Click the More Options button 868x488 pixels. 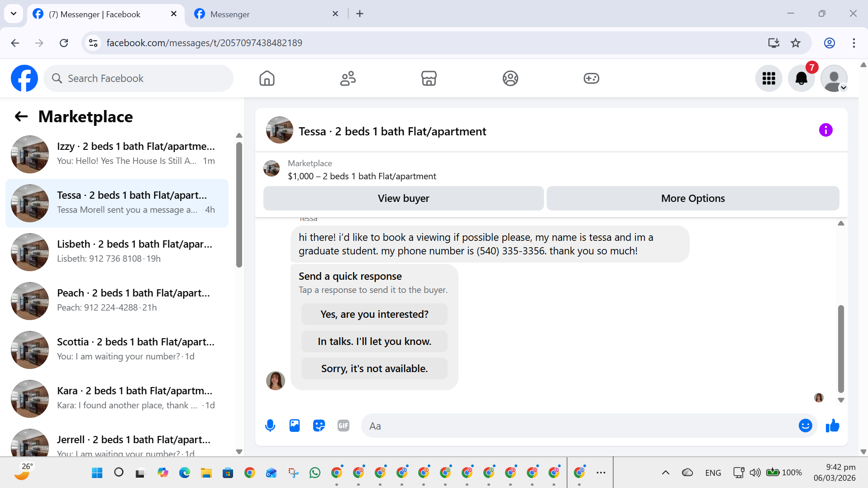(693, 198)
